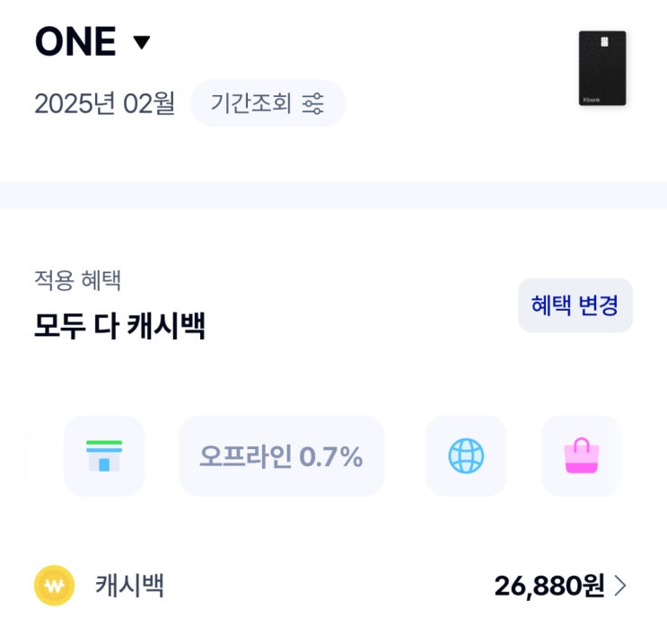Select the pink shopping bag icon
Viewport: 667px width, 644px height.
click(x=582, y=455)
